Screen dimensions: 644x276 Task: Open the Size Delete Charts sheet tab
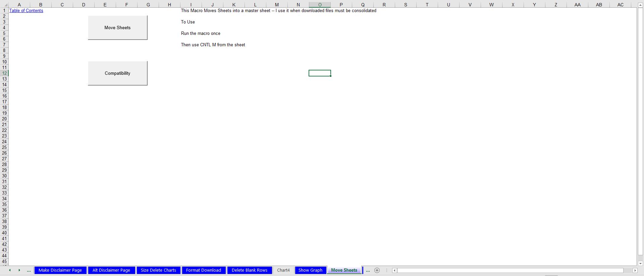pyautogui.click(x=158, y=270)
